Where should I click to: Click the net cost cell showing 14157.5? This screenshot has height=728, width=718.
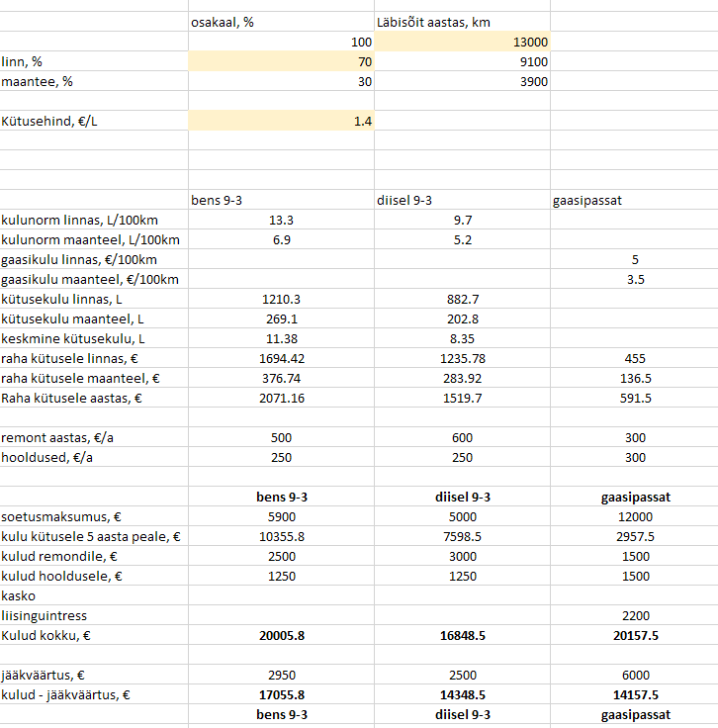[635, 694]
